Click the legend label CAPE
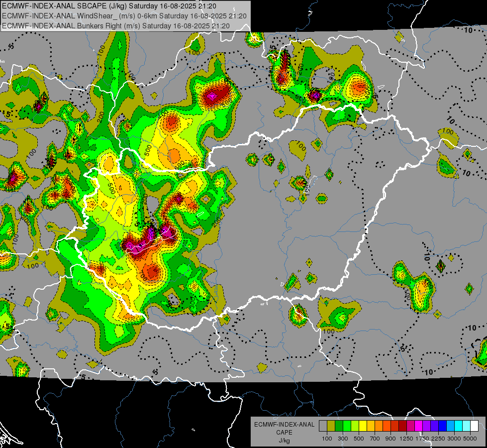Viewport: 487px width, 448px height. point(284,433)
